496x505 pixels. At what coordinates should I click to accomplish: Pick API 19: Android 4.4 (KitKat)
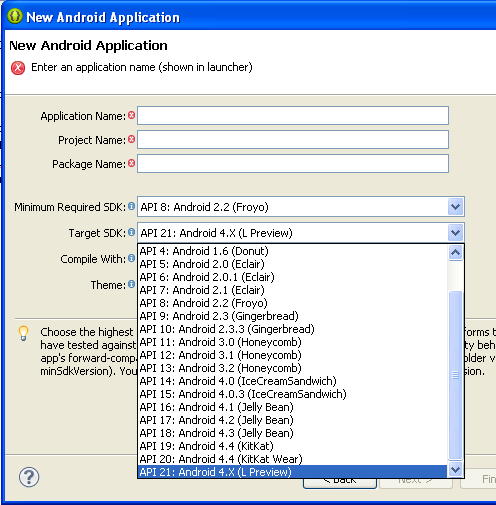pos(292,446)
